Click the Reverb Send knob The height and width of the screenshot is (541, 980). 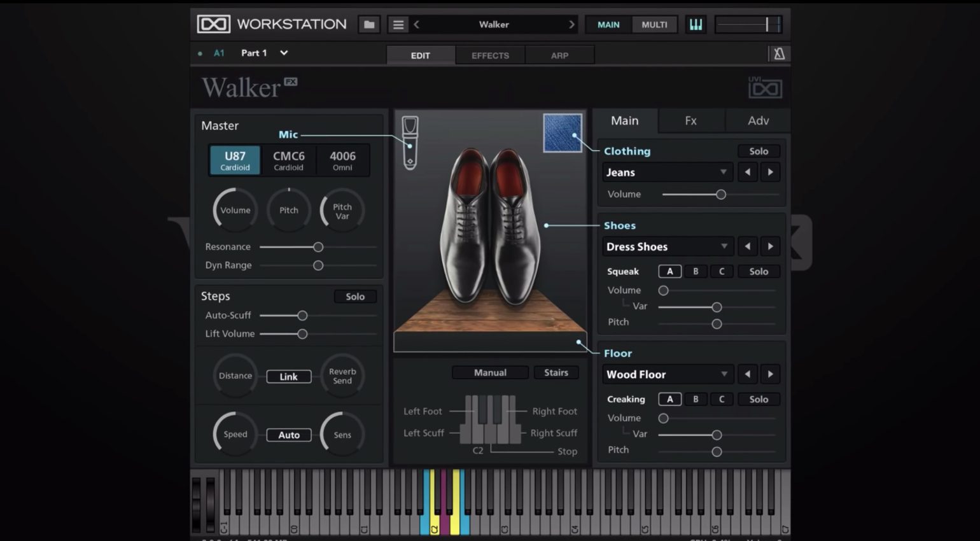[x=342, y=376]
